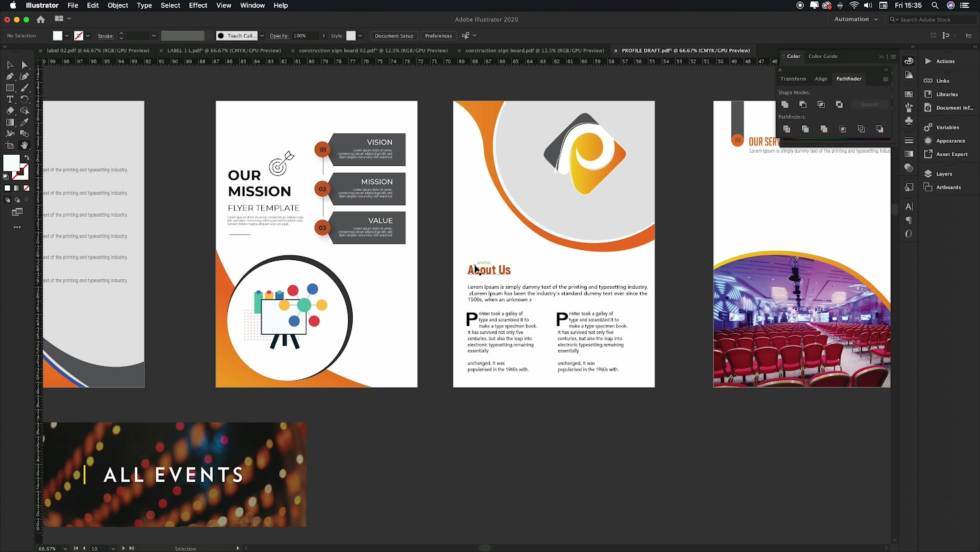Choose the Eyedropper tool
The width and height of the screenshot is (980, 552).
click(25, 122)
